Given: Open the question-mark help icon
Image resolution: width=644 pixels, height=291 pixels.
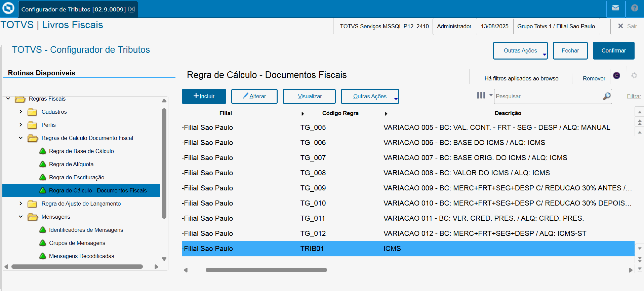Looking at the screenshot, I should (635, 8).
